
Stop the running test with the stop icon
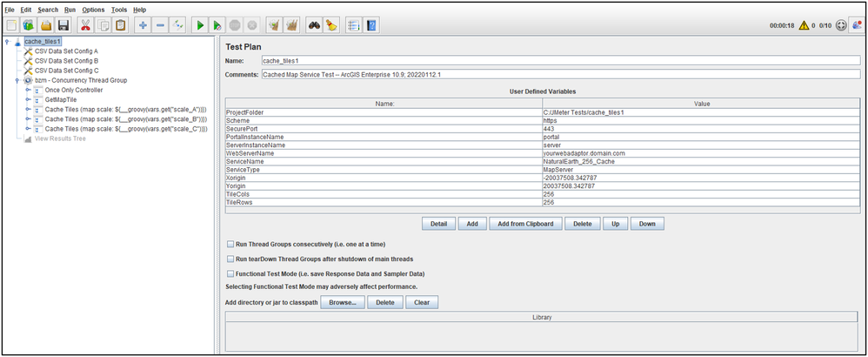point(235,25)
